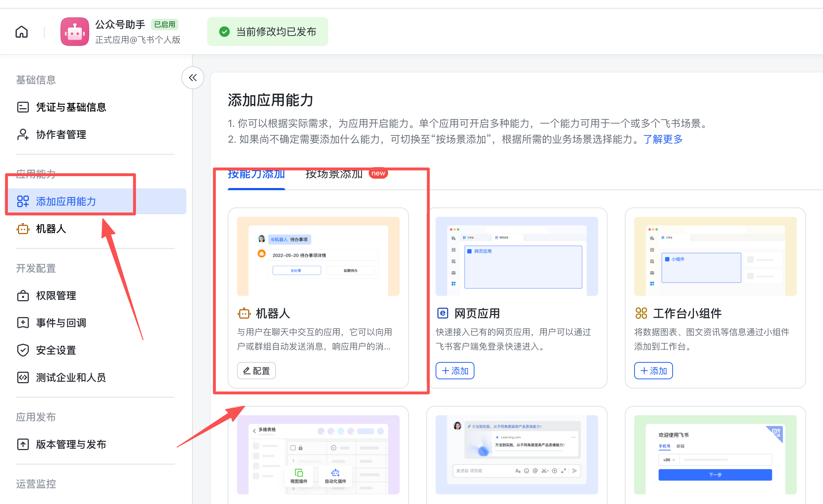
Task: Select 添加应用能力 sidebar item
Action: point(66,201)
